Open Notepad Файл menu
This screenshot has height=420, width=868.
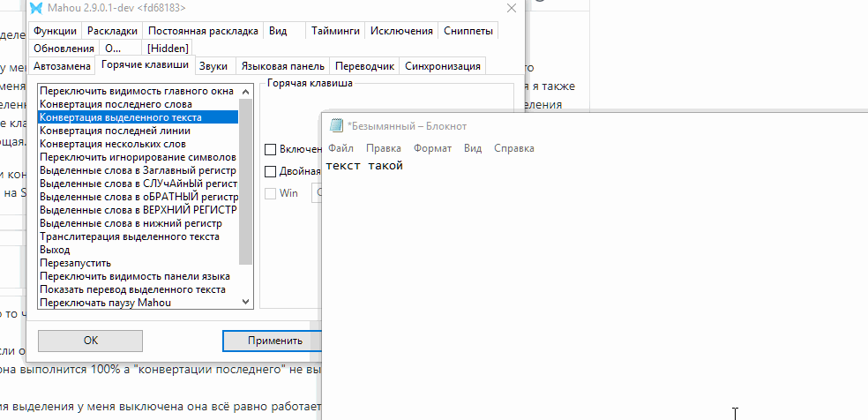click(x=340, y=148)
